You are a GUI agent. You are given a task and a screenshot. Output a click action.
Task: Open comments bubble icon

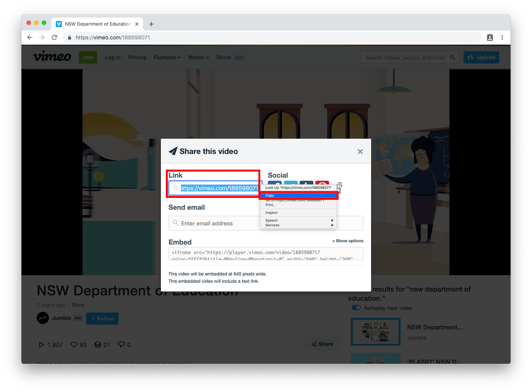point(121,345)
